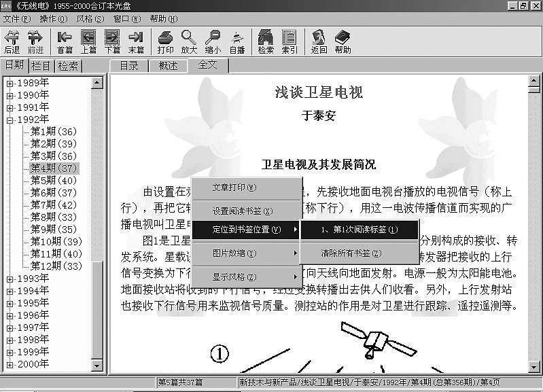Click the 放大 zoom-in magnifier
543x392 pixels.
189,42
